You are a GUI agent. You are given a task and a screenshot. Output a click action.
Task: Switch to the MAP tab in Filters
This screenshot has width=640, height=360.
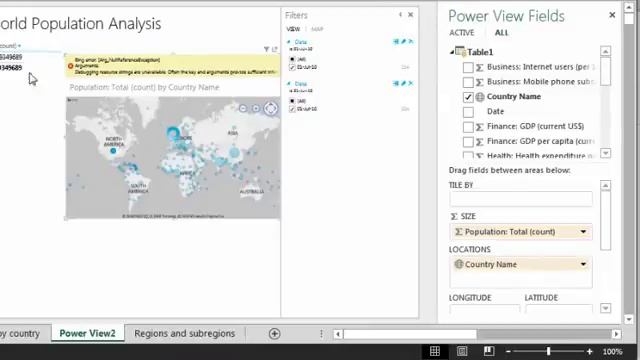(x=317, y=29)
